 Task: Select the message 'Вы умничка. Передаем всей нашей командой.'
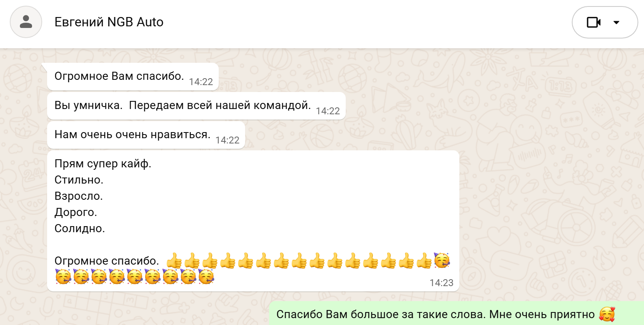point(196,106)
